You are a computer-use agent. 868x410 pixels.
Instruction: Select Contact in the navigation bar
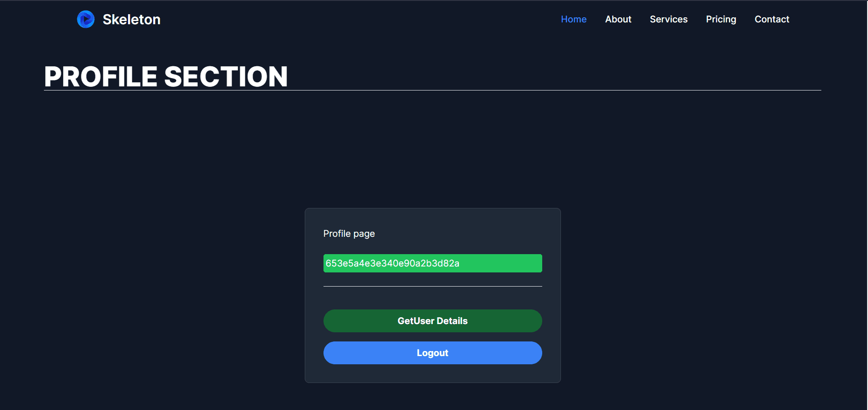point(772,19)
